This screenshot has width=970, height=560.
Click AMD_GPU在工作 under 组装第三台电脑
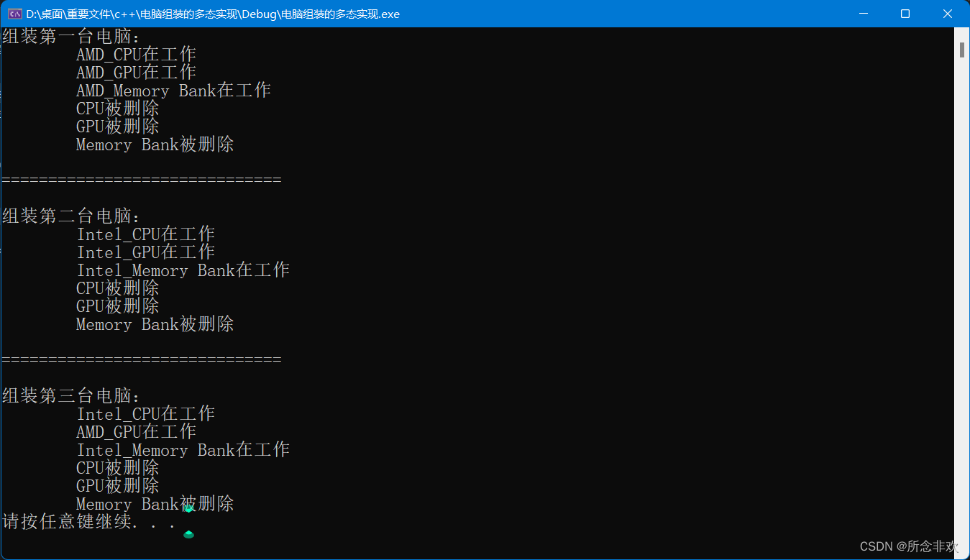136,432
